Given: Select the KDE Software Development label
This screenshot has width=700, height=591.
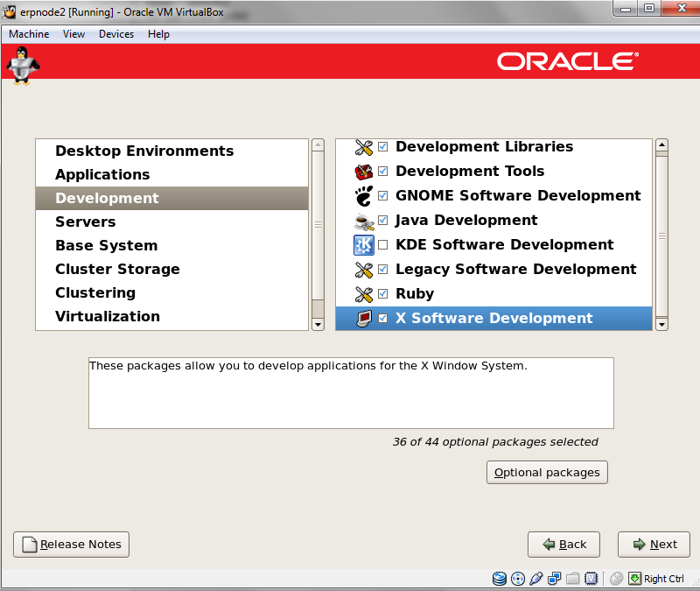Looking at the screenshot, I should (505, 245).
